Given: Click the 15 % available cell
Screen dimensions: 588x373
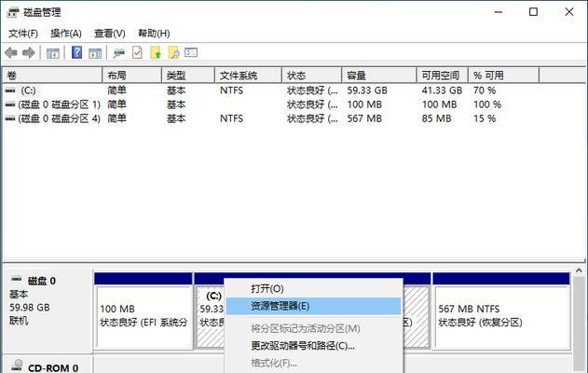Looking at the screenshot, I should click(485, 118).
